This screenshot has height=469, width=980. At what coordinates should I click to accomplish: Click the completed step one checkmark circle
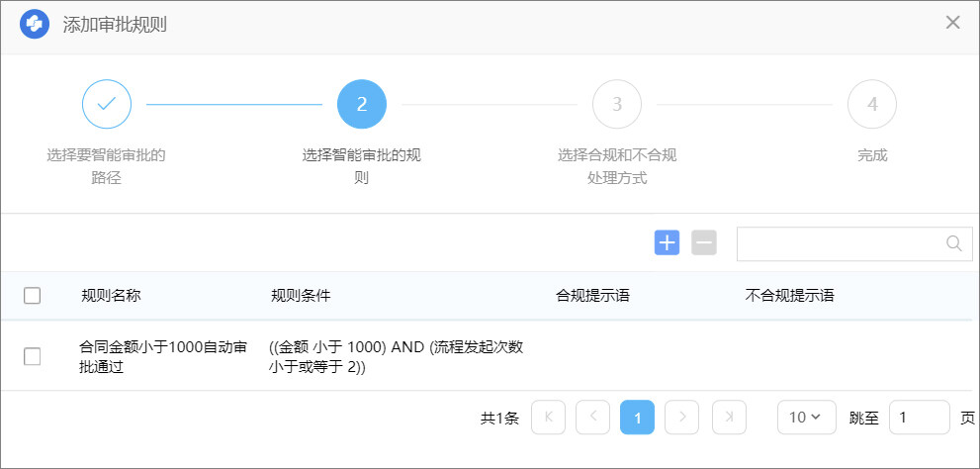click(107, 104)
